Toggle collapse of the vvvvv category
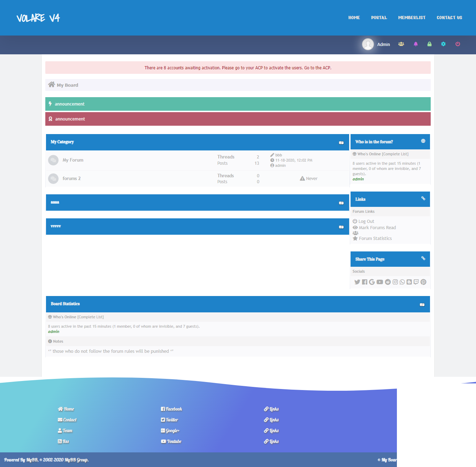The width and height of the screenshot is (476, 467). (x=341, y=227)
